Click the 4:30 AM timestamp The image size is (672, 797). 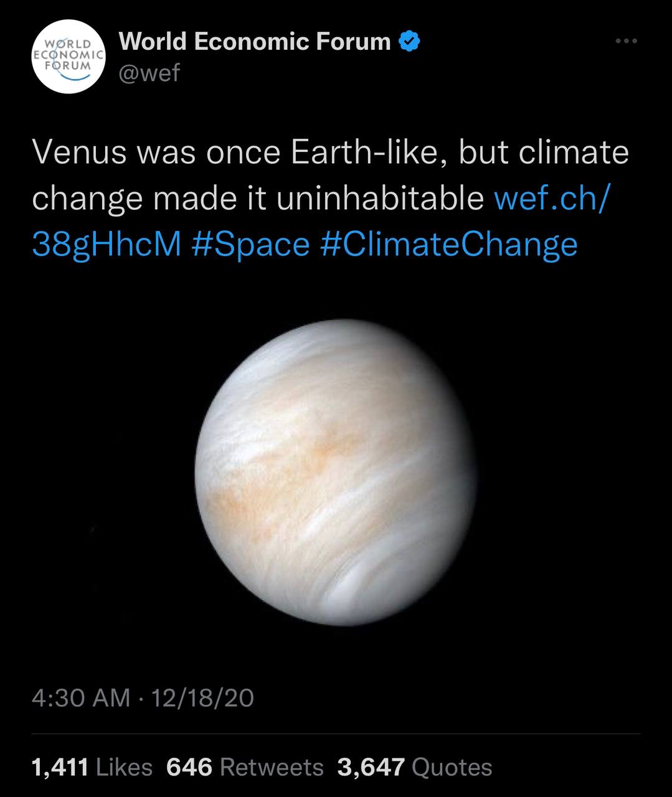(81, 697)
